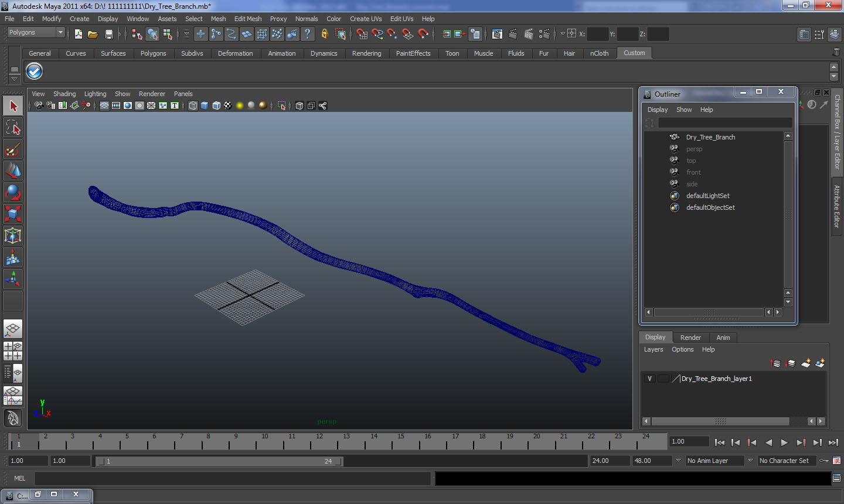Toggle smooth shade all blue cube
The image size is (844, 504).
tap(205, 105)
